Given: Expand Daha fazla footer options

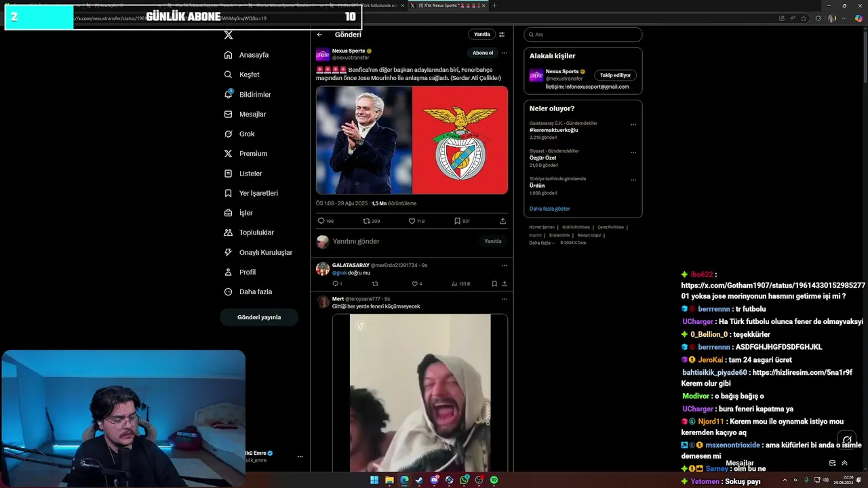Looking at the screenshot, I should pos(542,243).
